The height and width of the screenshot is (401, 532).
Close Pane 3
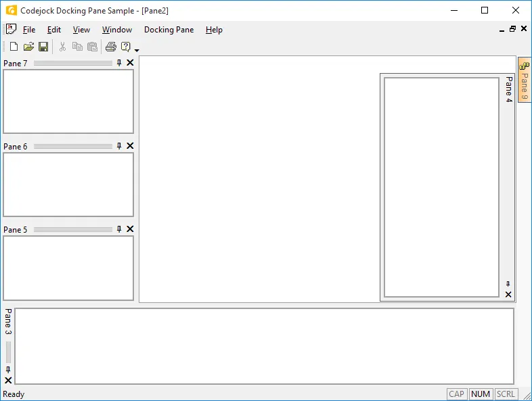click(8, 380)
